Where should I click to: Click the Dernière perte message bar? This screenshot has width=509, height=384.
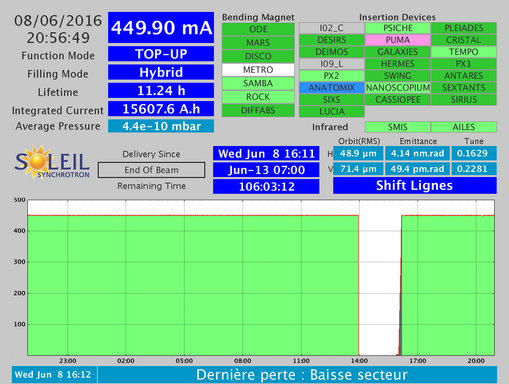297,375
